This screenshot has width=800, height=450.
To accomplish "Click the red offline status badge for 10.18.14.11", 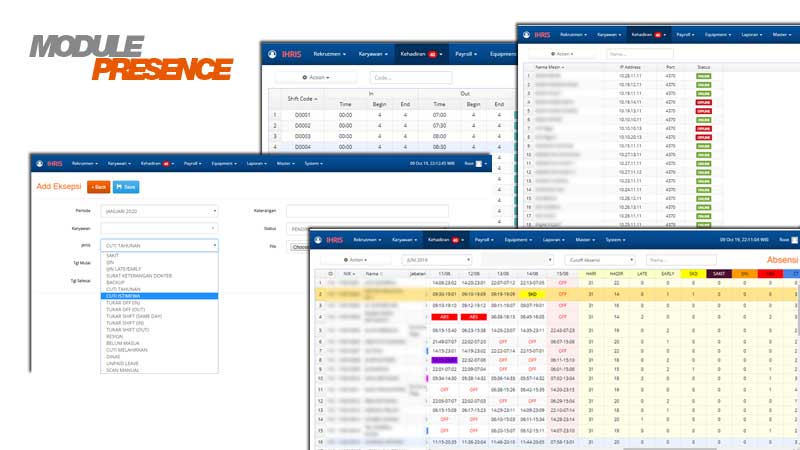I will (x=704, y=103).
